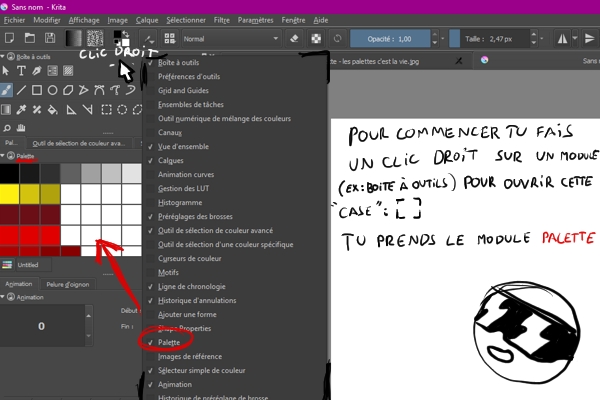The width and height of the screenshot is (600, 400).
Task: Select the Text tool in toolbox
Action: tap(21, 70)
